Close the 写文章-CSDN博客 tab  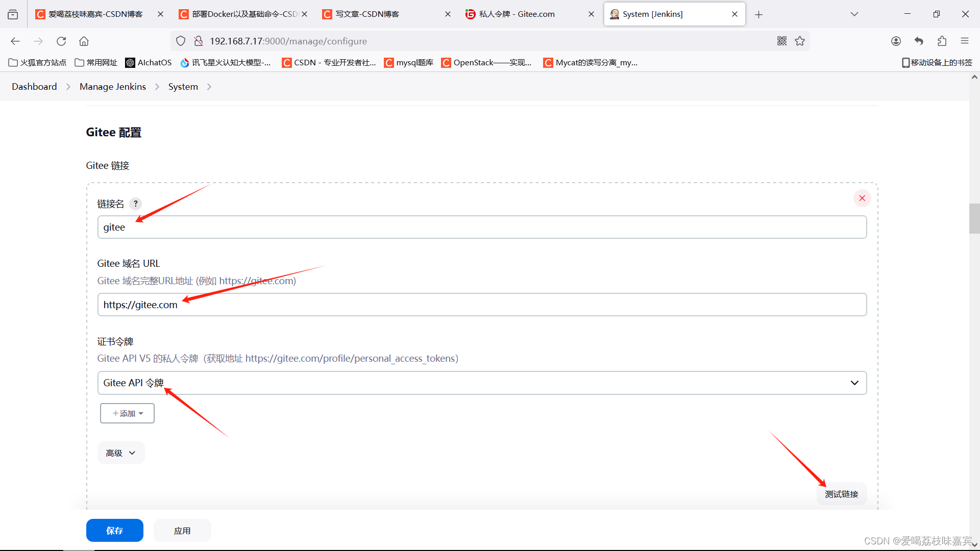pos(448,14)
